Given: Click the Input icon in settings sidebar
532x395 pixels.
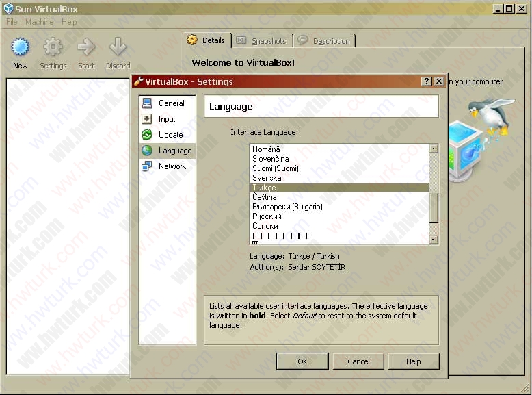Looking at the screenshot, I should pyautogui.click(x=147, y=119).
